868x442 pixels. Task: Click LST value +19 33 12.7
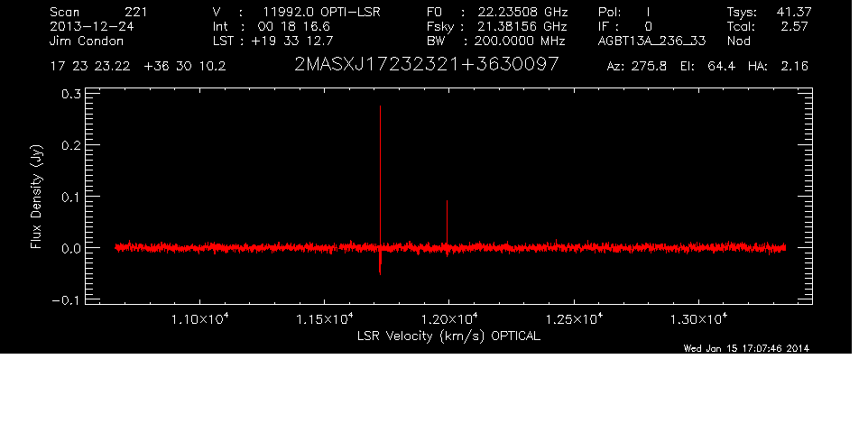pyautogui.click(x=292, y=41)
